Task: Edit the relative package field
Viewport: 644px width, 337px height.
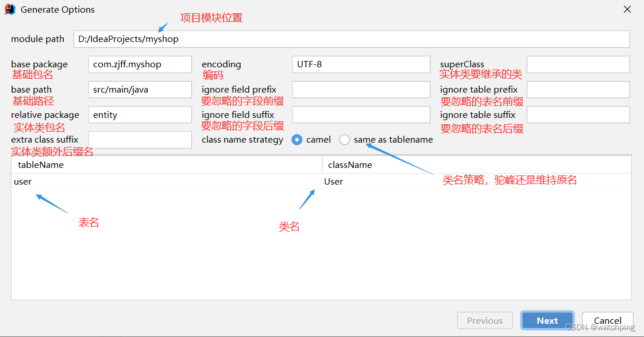Action: (140, 114)
